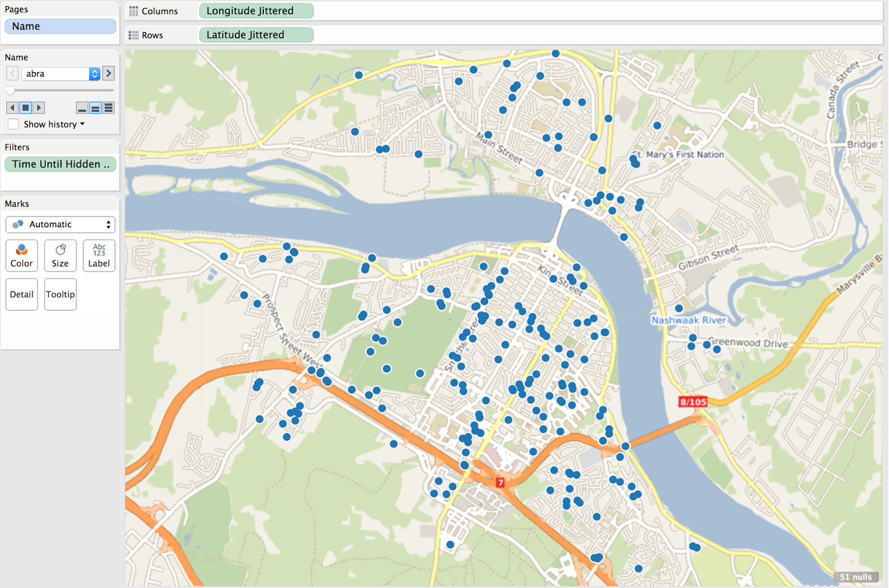Open the Size mark property
This screenshot has height=588, width=889.
click(x=60, y=255)
